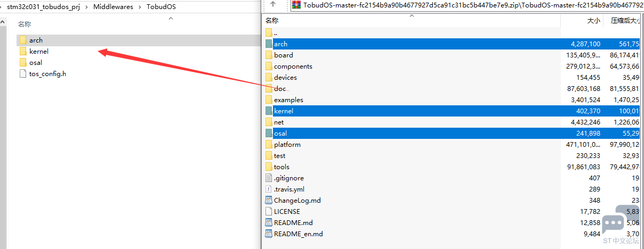Viewport: 644px width, 249px height.
Task: Sort archive list by 名称 column
Action: pos(272,21)
